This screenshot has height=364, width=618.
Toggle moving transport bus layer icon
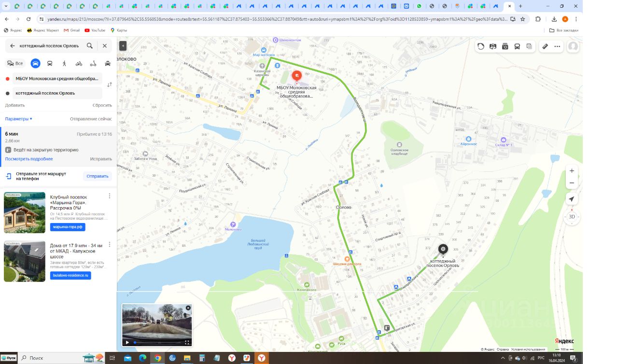tap(517, 46)
